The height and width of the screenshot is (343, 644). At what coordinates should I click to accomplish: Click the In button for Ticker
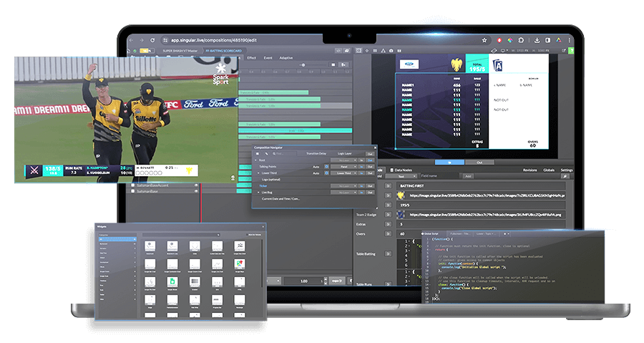[x=361, y=185]
